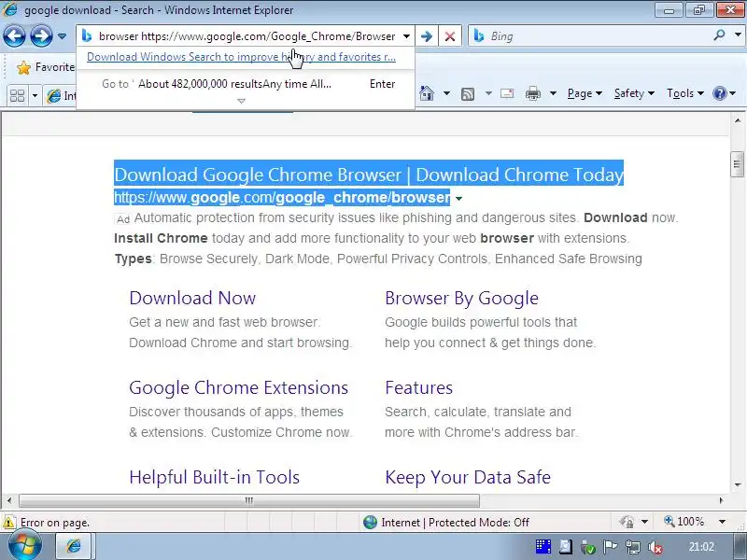
Task: Select the 'Go to About 482,000,000 results' suggestion
Action: click(x=246, y=84)
